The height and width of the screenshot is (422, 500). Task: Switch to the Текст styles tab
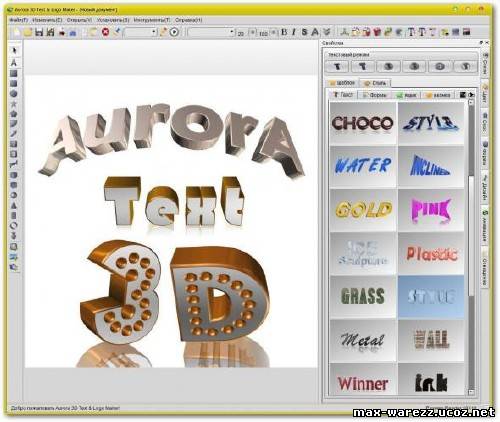click(343, 95)
